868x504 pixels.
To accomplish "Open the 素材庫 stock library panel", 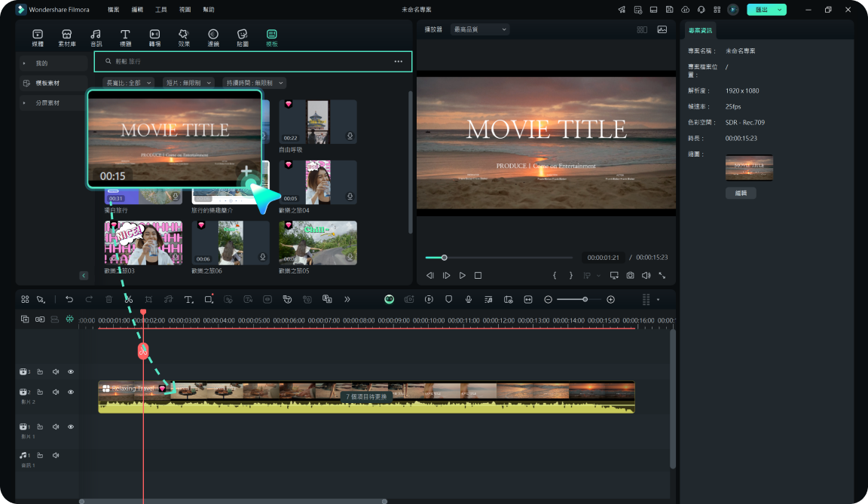I will [67, 38].
